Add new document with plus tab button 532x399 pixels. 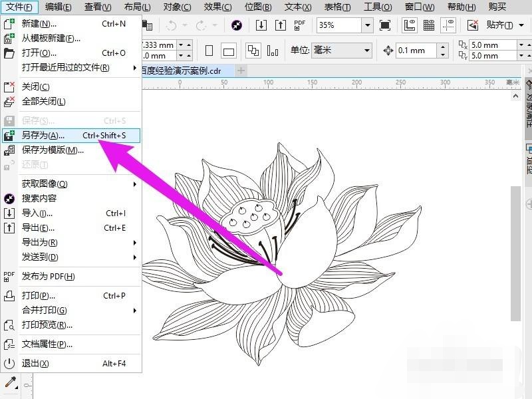point(241,70)
